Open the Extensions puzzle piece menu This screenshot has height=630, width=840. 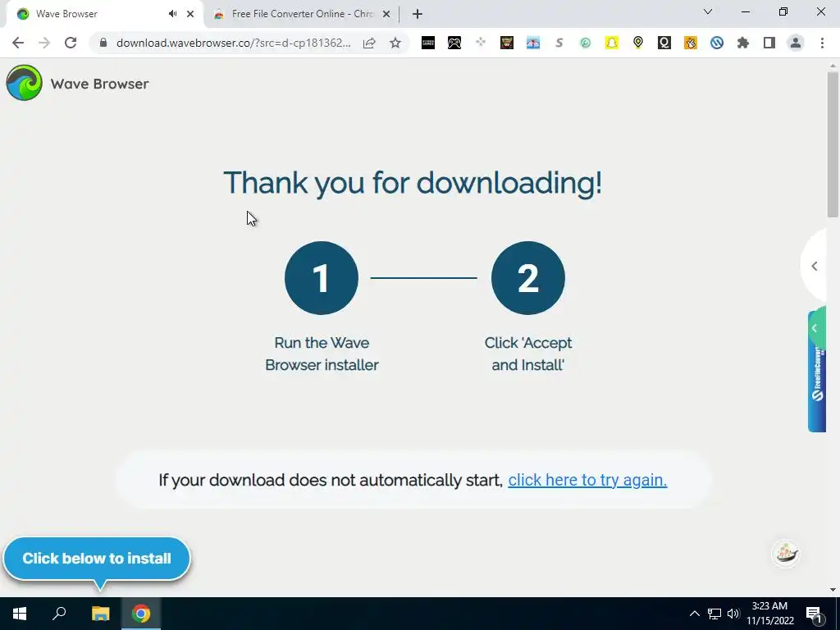(x=743, y=43)
